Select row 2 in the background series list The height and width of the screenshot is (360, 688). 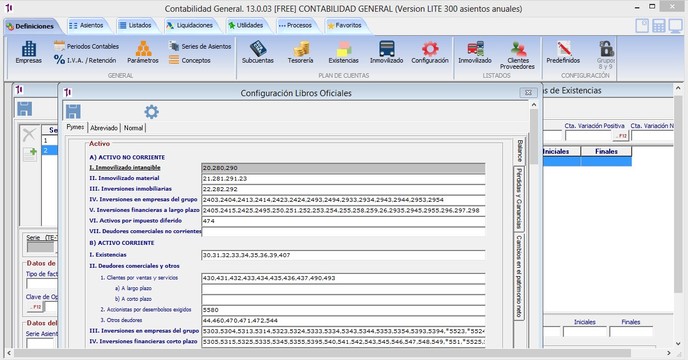pyautogui.click(x=50, y=151)
